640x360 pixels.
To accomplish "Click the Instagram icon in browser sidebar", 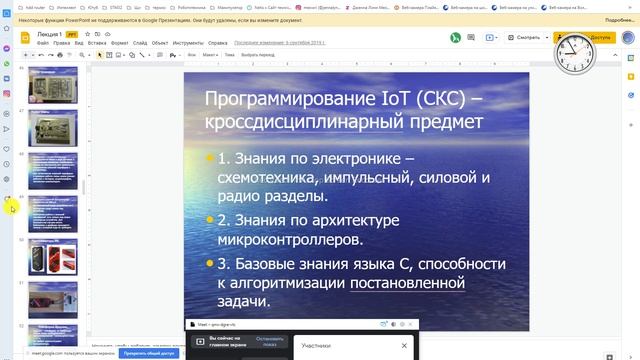I will coord(7,94).
